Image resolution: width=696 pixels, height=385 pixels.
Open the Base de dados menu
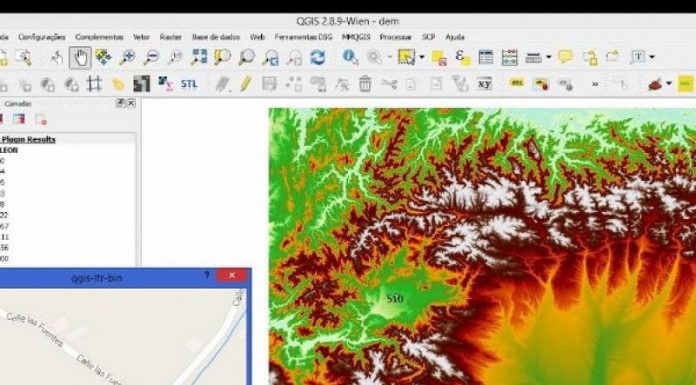coord(216,37)
